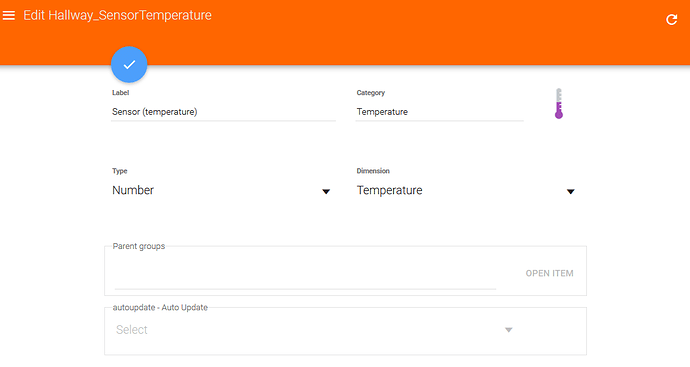Screen dimensions: 690x367
Task: Expand the autoupdate Select dropdown arrow
Action: [508, 330]
